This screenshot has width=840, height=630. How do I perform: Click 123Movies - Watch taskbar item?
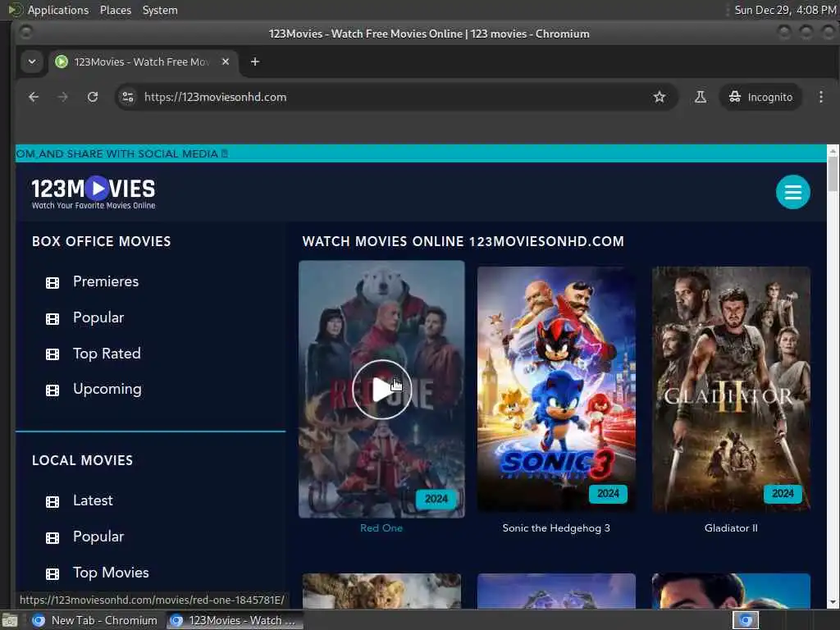click(234, 620)
